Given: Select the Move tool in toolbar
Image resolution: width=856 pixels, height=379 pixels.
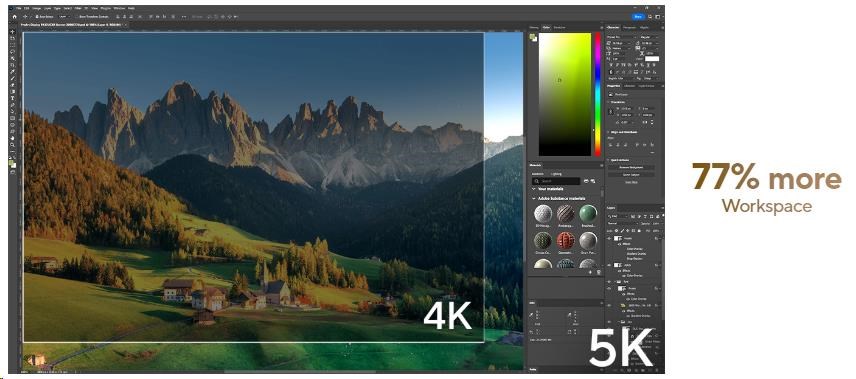Looking at the screenshot, I should (x=12, y=32).
